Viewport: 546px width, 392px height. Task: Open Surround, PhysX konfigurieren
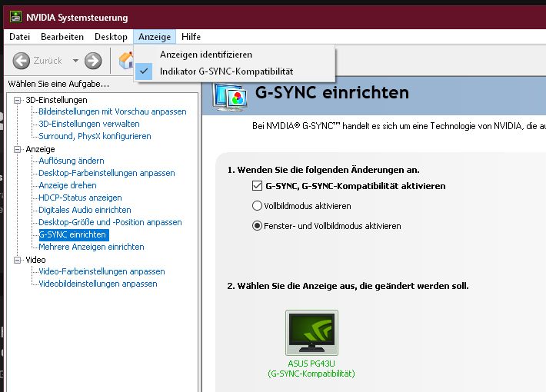(95, 136)
